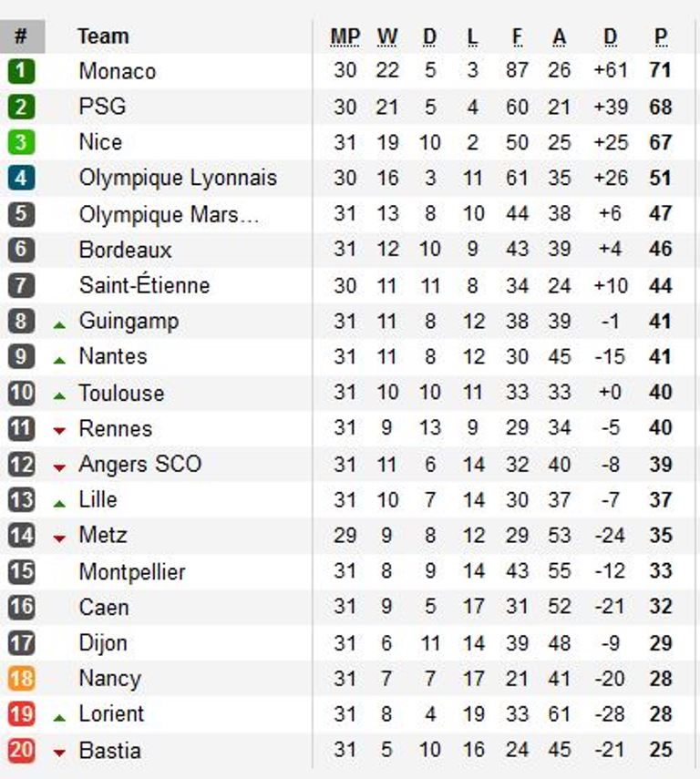Click the orange rank 18 badge

coord(21,678)
